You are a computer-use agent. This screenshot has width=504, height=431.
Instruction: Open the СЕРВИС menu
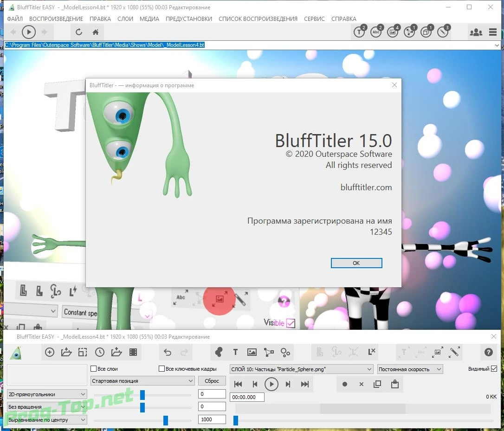(x=314, y=19)
